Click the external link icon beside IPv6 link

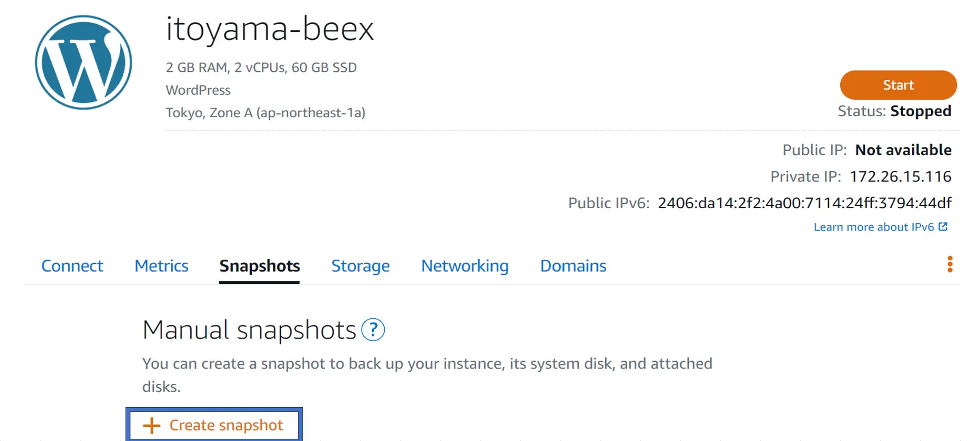click(943, 227)
